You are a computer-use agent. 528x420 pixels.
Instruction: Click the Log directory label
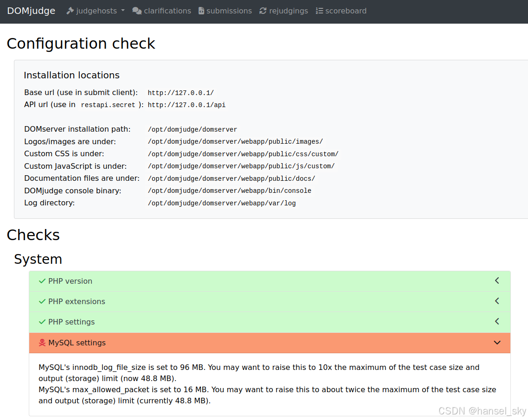[49, 203]
